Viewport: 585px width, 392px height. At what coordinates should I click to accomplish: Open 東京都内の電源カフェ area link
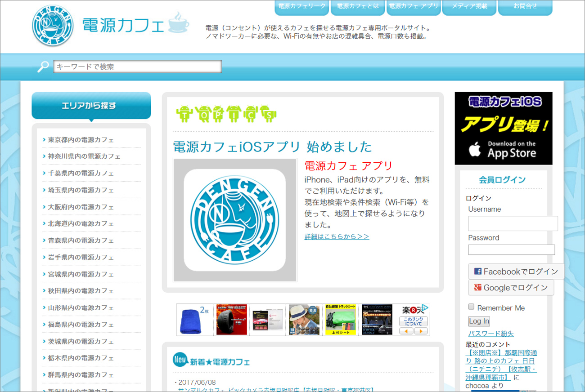(81, 140)
